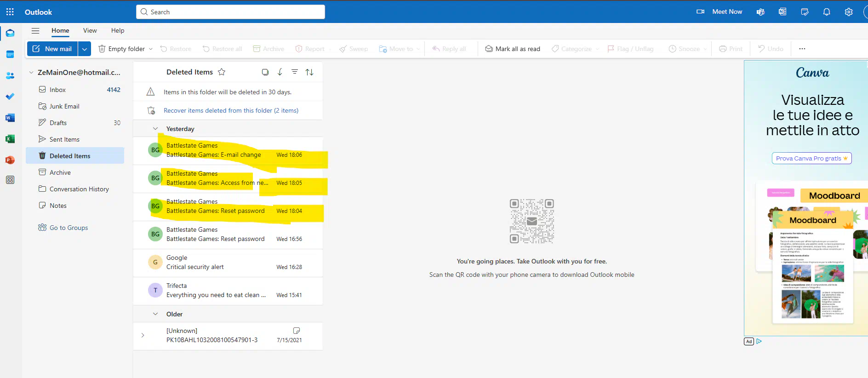This screenshot has width=868, height=378.
Task: Open the notifications bell
Action: point(827,12)
